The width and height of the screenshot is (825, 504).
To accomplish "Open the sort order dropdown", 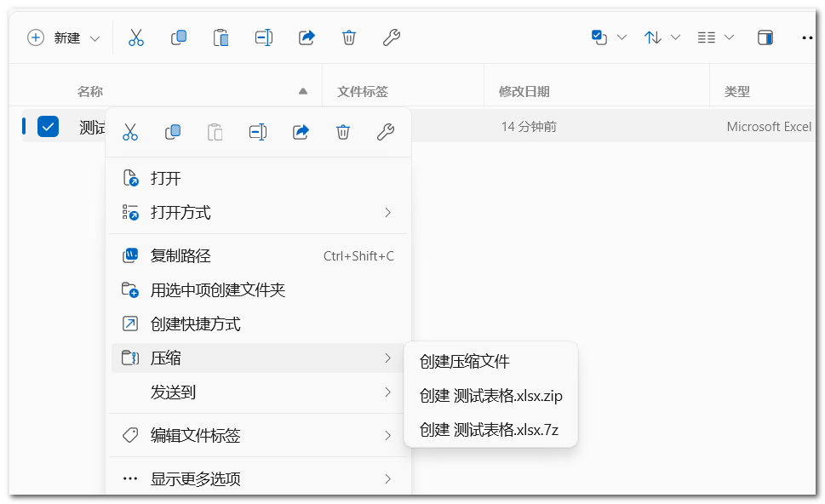I will point(662,37).
